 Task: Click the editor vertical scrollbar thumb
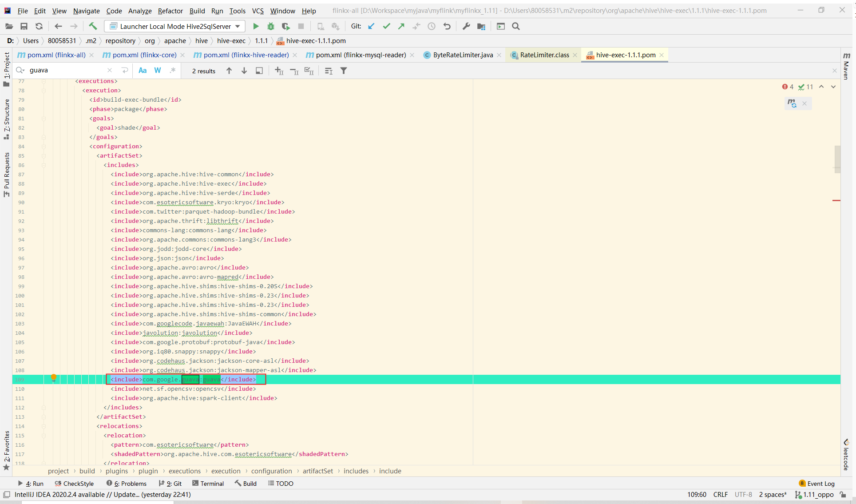point(837,159)
